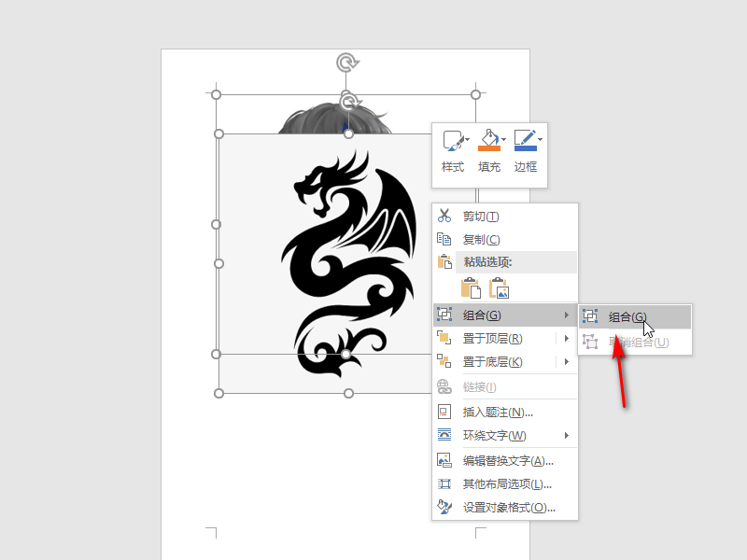Click the upper rotation handle above page

[347, 63]
